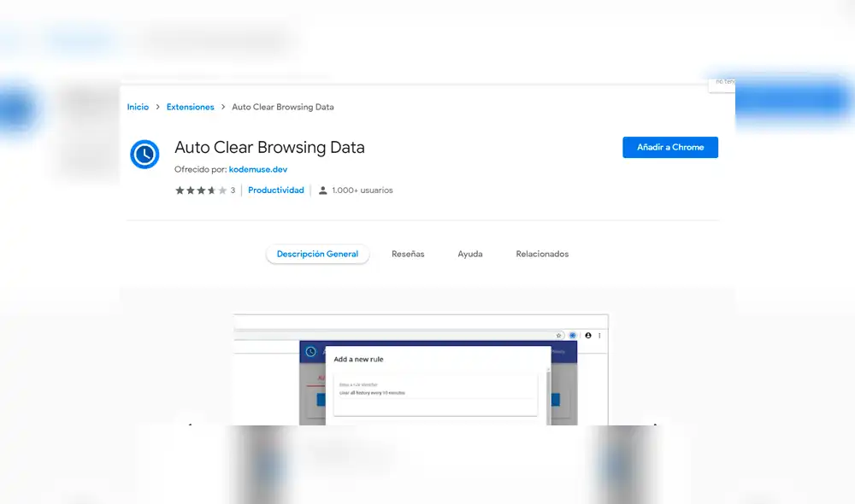
Task: View the Relacionados tab
Action: pos(542,254)
